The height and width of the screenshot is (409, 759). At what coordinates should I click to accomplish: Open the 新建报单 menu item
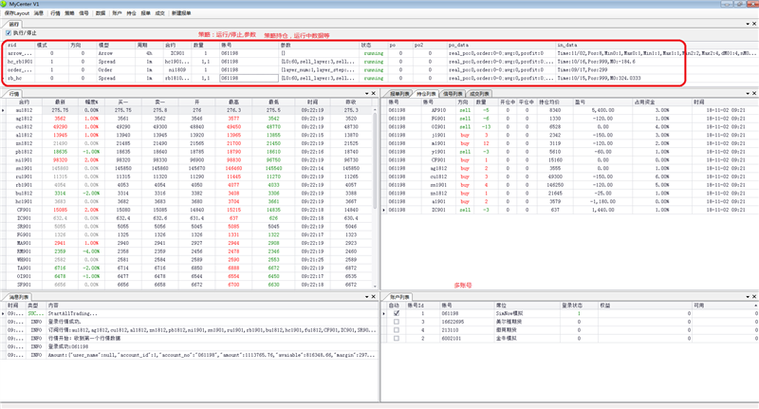183,14
